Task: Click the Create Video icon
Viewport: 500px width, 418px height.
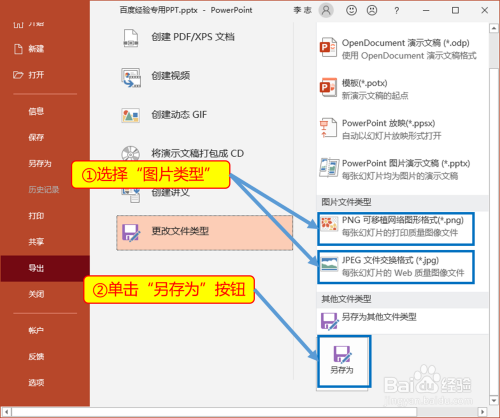Action: [131, 78]
